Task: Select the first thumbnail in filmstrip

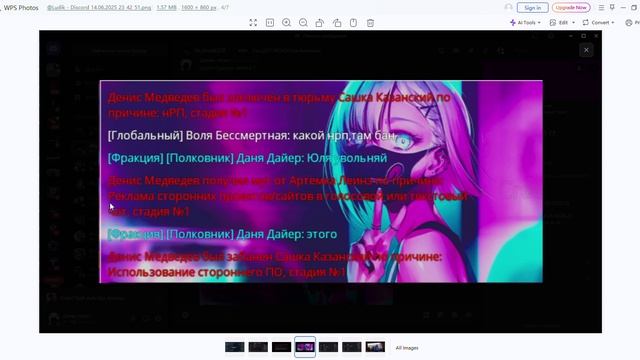Action: click(x=235, y=347)
